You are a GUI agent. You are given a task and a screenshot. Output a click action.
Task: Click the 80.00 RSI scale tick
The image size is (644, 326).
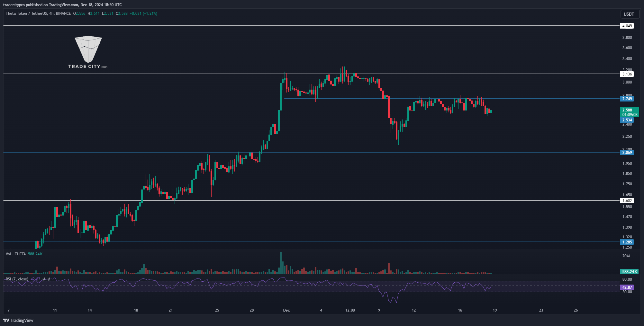click(627, 279)
